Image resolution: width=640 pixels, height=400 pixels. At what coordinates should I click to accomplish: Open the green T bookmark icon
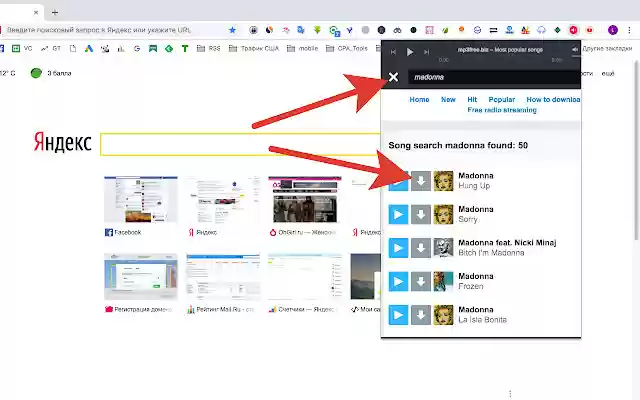(185, 49)
